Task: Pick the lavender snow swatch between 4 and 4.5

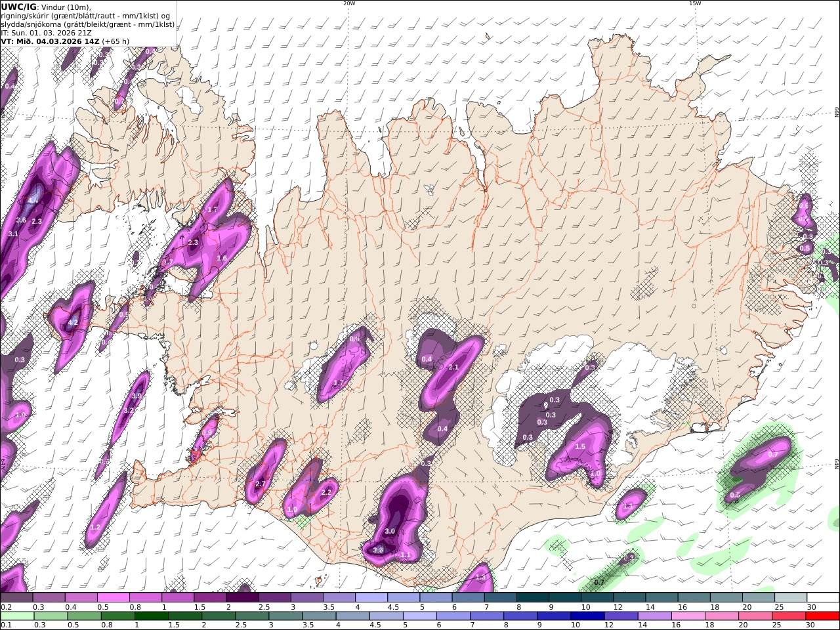Action: 371,598
